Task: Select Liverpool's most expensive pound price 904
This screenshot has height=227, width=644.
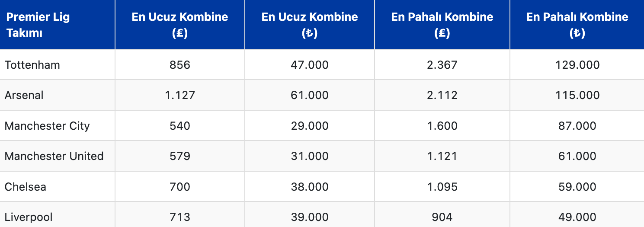Action: 442,217
